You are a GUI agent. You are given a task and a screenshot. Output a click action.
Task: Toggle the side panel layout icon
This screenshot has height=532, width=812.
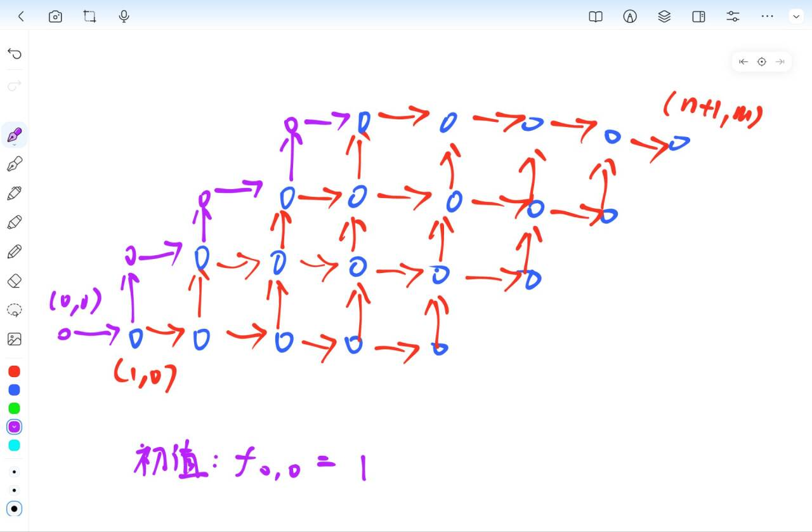pos(698,17)
